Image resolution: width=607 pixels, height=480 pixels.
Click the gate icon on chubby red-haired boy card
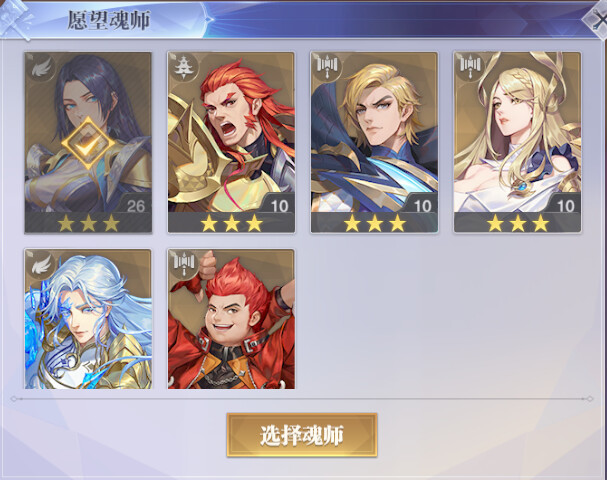pyautogui.click(x=185, y=264)
